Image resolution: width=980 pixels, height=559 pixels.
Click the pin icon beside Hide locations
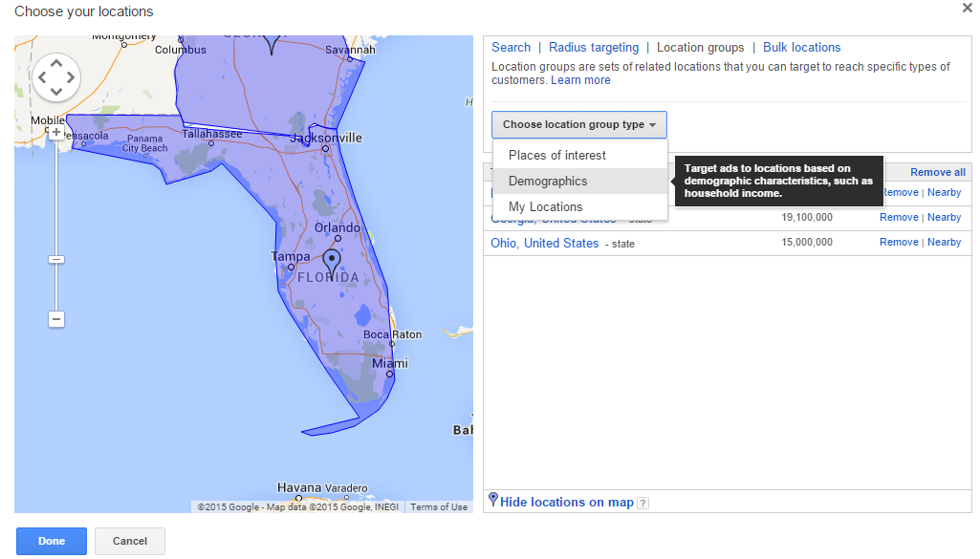coord(493,499)
